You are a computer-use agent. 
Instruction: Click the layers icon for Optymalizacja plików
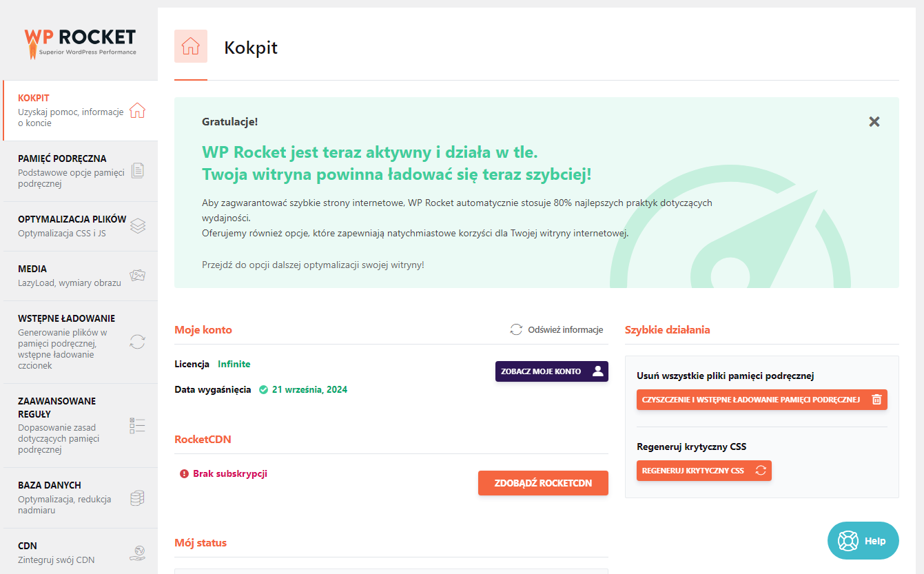click(137, 226)
